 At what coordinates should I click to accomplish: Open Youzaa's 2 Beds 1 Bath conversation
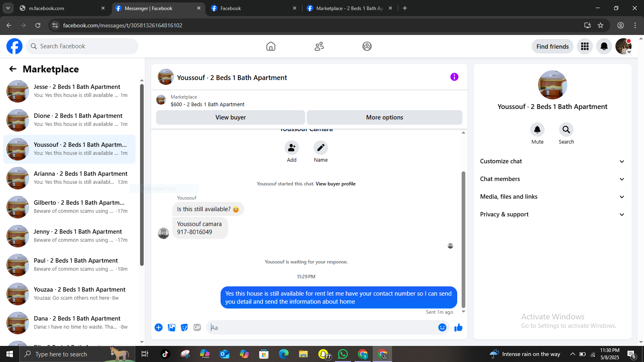tap(69, 294)
